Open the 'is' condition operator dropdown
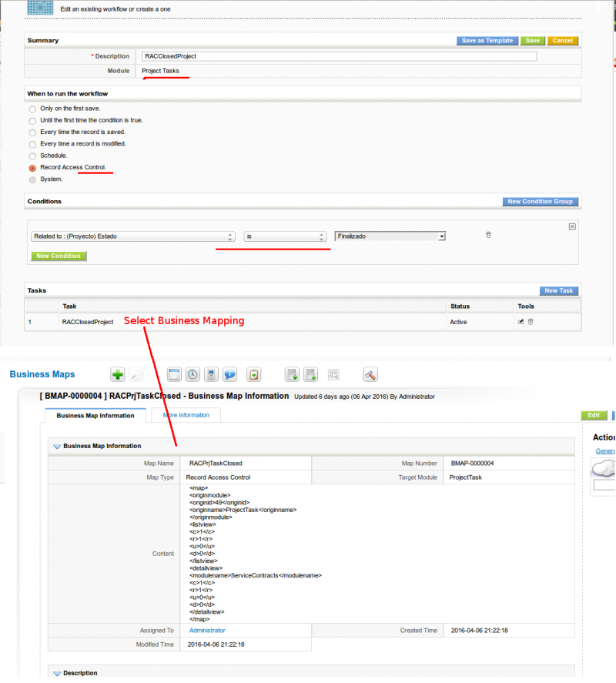 (286, 237)
